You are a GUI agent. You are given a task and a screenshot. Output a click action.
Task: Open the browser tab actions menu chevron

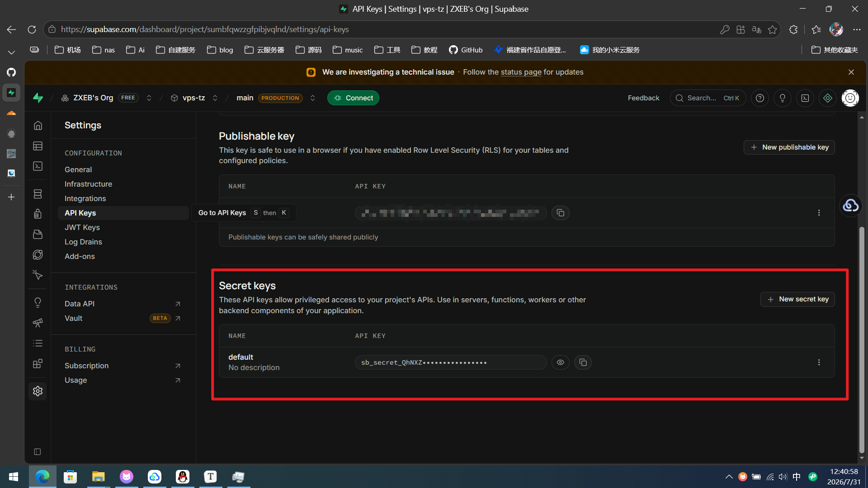[11, 52]
